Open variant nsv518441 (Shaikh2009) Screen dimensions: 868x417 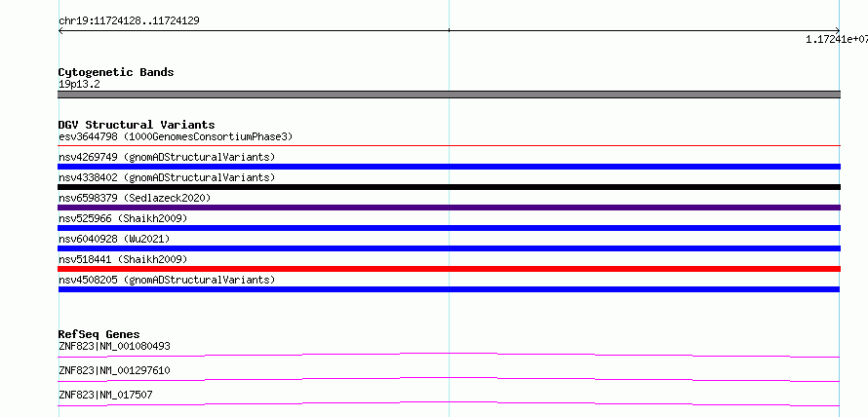point(123,259)
